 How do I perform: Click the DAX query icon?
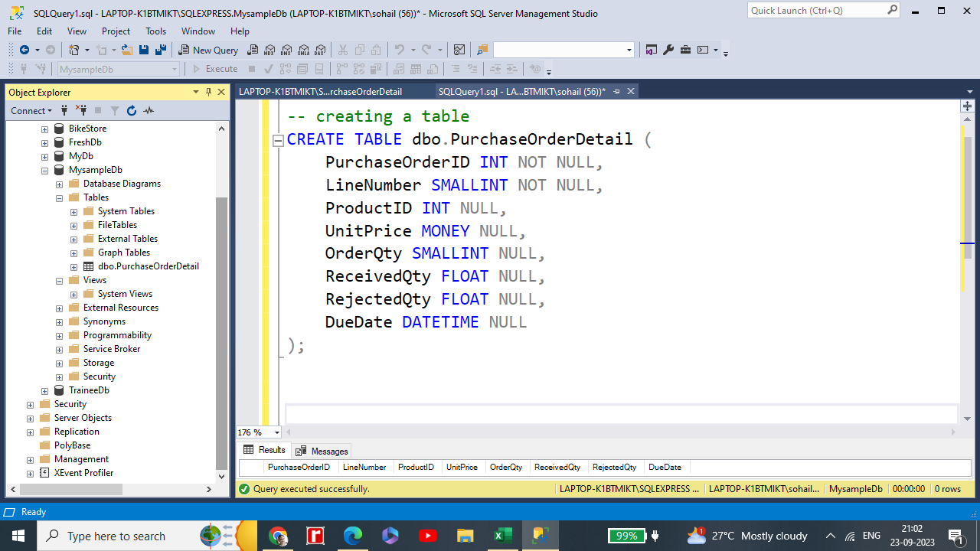point(320,50)
